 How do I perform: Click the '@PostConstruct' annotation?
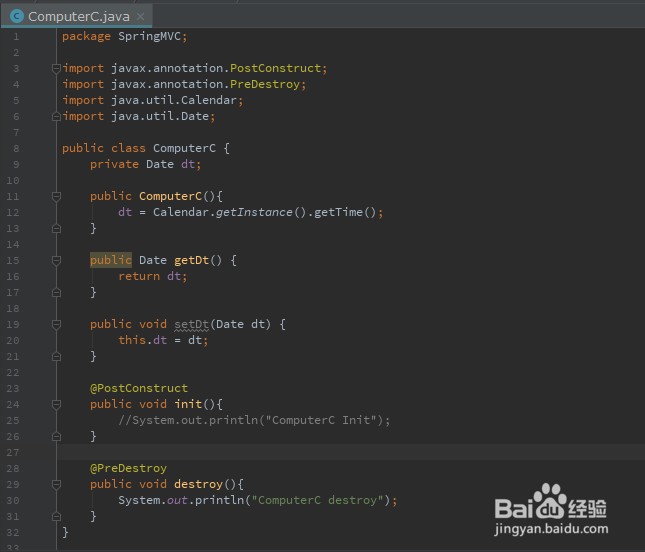coord(139,388)
